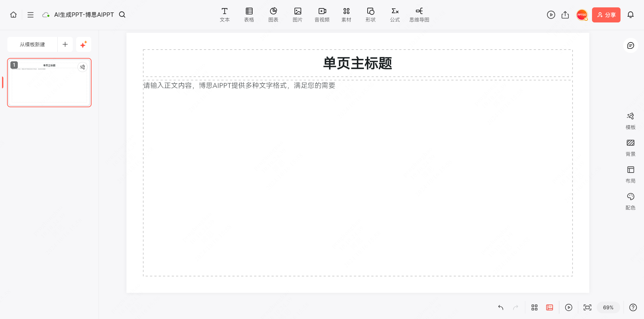Click the redo arrow
Viewport: 644px width, 319px height.
pyautogui.click(x=516, y=308)
